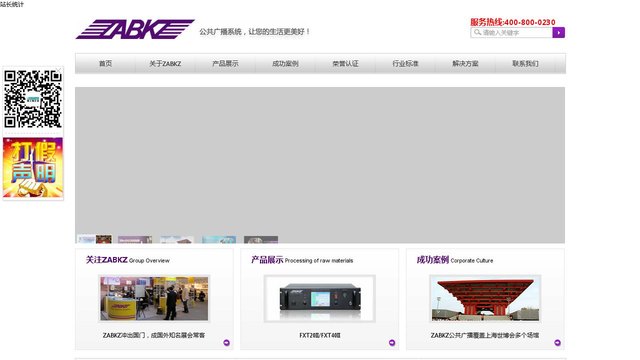Click more arrow in 关注ZABKZ card

[227, 343]
